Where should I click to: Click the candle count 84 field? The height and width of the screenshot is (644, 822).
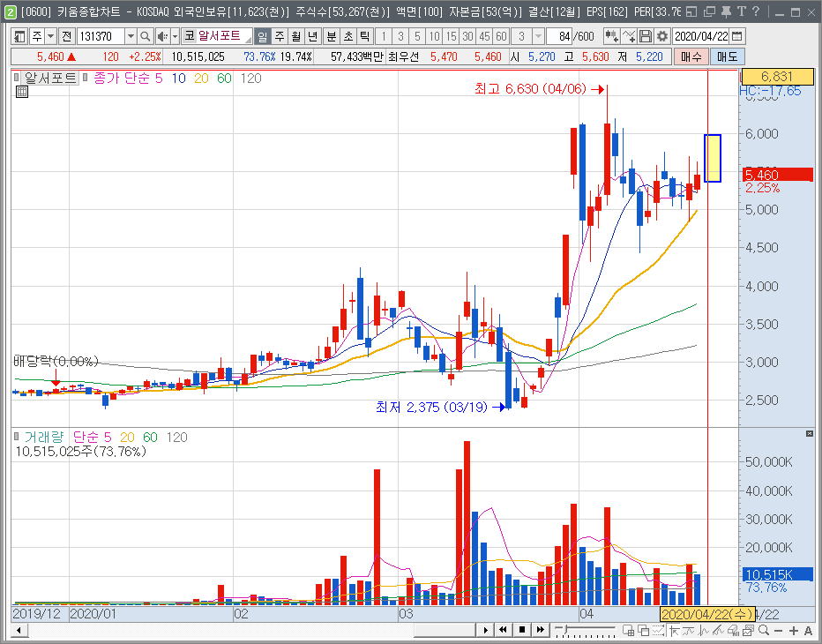tap(560, 36)
